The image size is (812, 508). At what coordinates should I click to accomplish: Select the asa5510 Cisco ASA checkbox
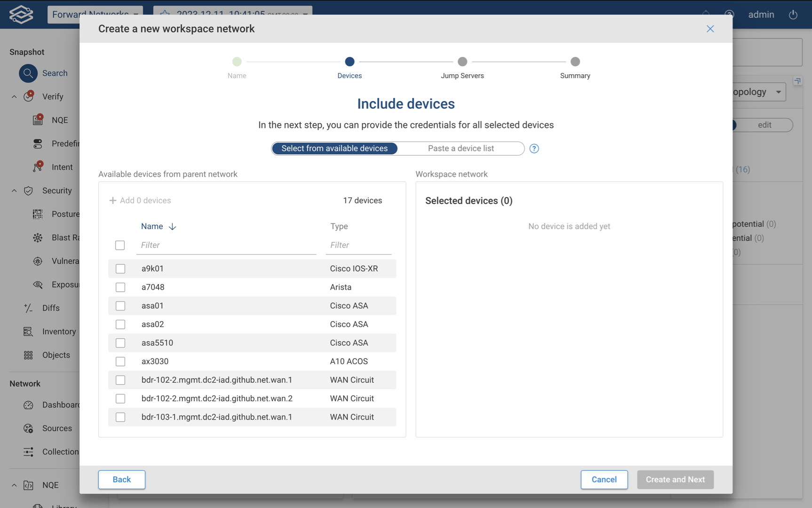[120, 343]
